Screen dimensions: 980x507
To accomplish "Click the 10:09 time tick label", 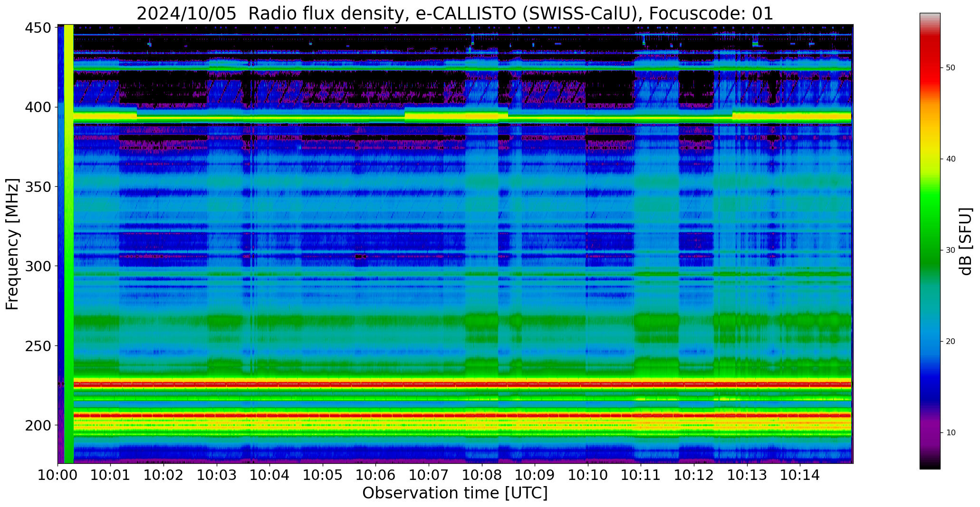I will point(535,475).
